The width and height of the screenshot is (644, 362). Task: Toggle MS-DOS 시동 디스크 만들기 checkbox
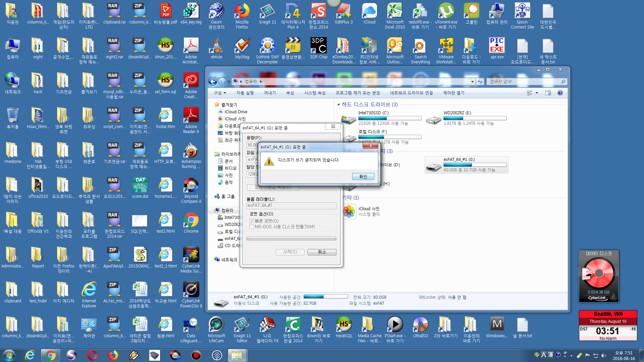pyautogui.click(x=252, y=227)
